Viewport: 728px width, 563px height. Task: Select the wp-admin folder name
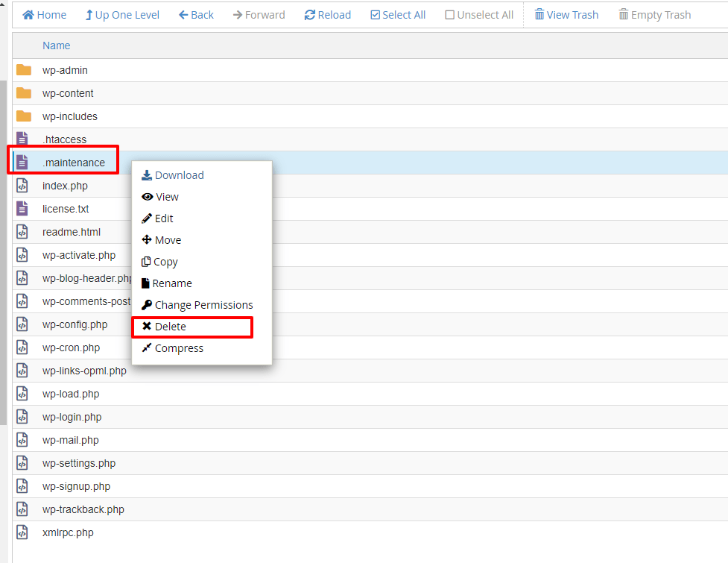click(65, 70)
